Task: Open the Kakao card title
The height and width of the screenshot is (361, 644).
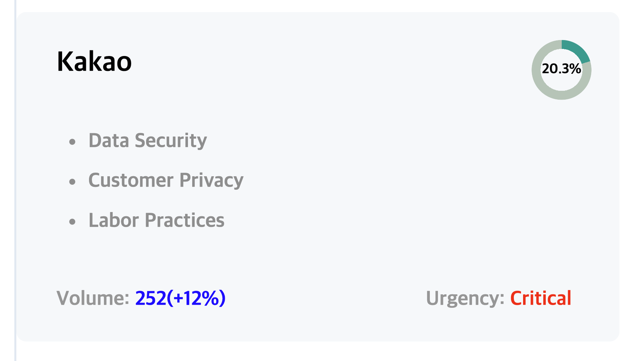Action: [x=94, y=62]
